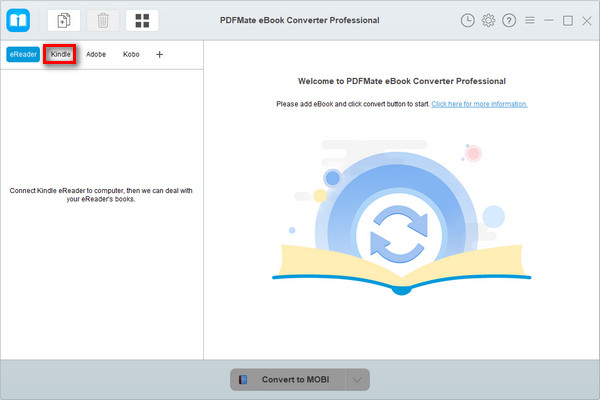600x400 pixels.
Task: Add a new source with plus icon
Action: (x=159, y=54)
